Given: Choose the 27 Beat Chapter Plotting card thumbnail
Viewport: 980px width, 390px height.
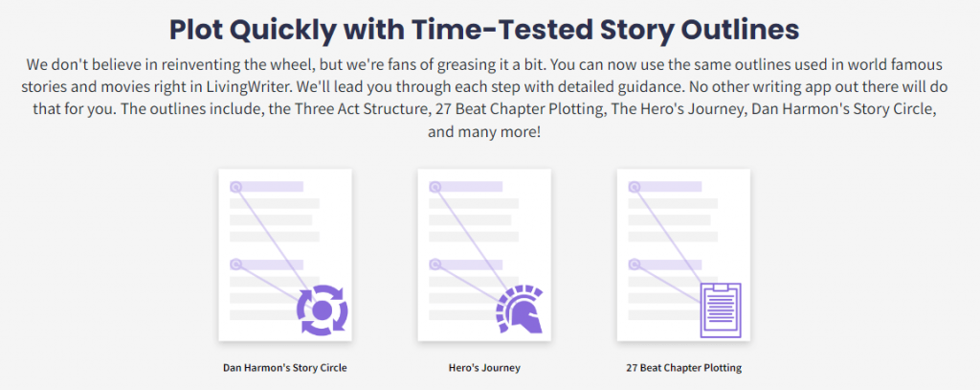Looking at the screenshot, I should (x=683, y=256).
